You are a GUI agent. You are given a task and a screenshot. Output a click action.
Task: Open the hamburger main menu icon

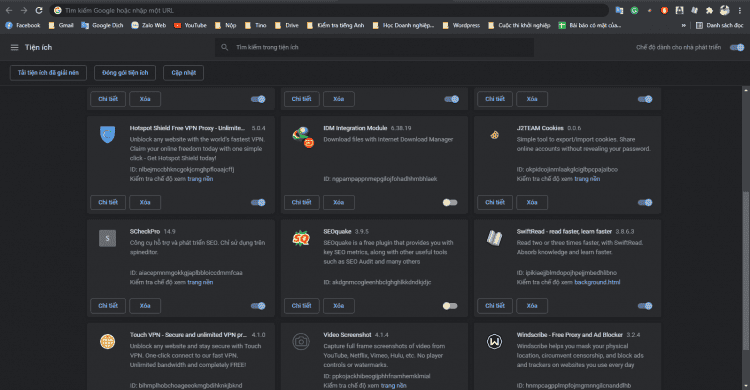coord(14,47)
